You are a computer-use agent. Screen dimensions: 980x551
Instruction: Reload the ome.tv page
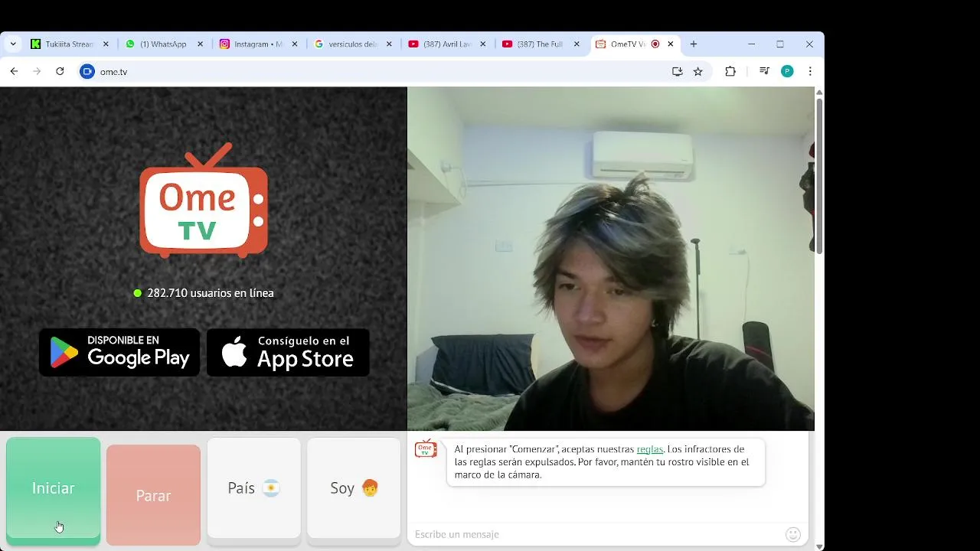[60, 71]
